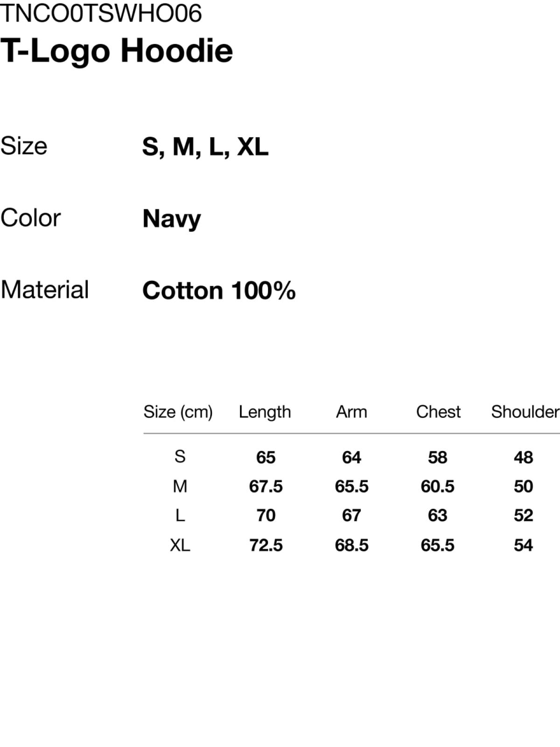Screen dimensions: 560x747
Task: Click the 72.5 length value for XL
Action: click(266, 545)
